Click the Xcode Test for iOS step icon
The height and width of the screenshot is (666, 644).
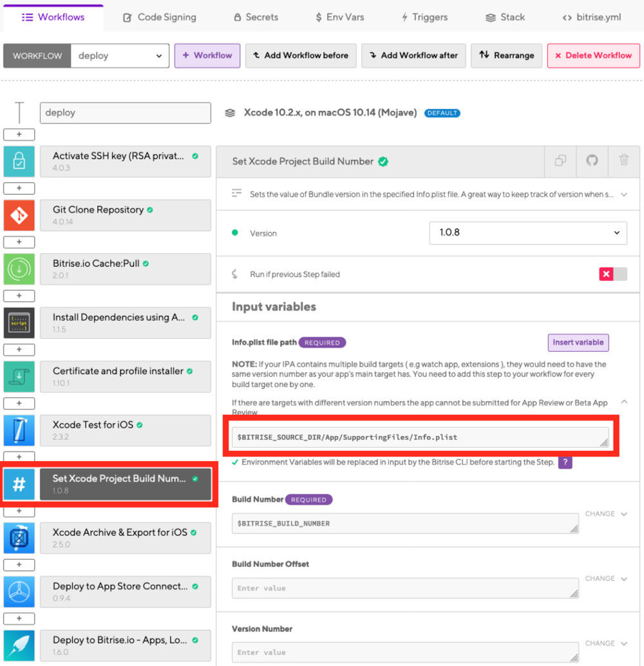(x=19, y=430)
